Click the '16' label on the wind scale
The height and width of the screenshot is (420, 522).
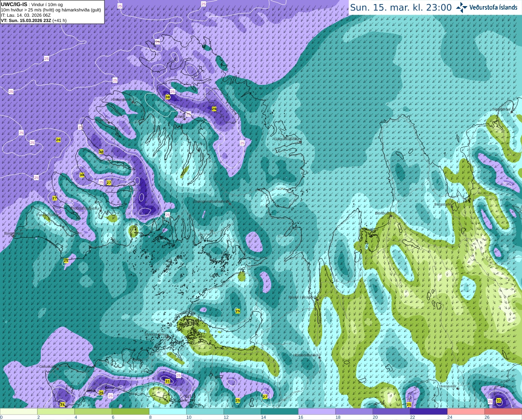coord(301,418)
